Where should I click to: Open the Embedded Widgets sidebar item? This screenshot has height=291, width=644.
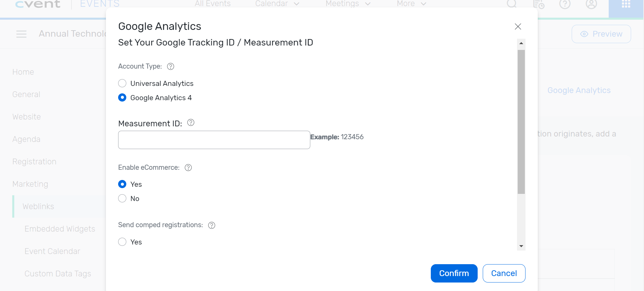(60, 229)
